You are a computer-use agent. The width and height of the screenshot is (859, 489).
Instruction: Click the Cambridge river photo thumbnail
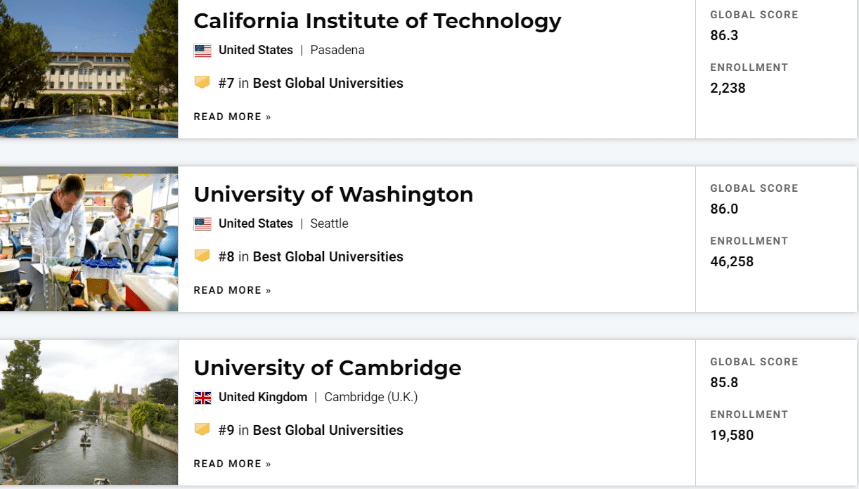click(x=89, y=412)
